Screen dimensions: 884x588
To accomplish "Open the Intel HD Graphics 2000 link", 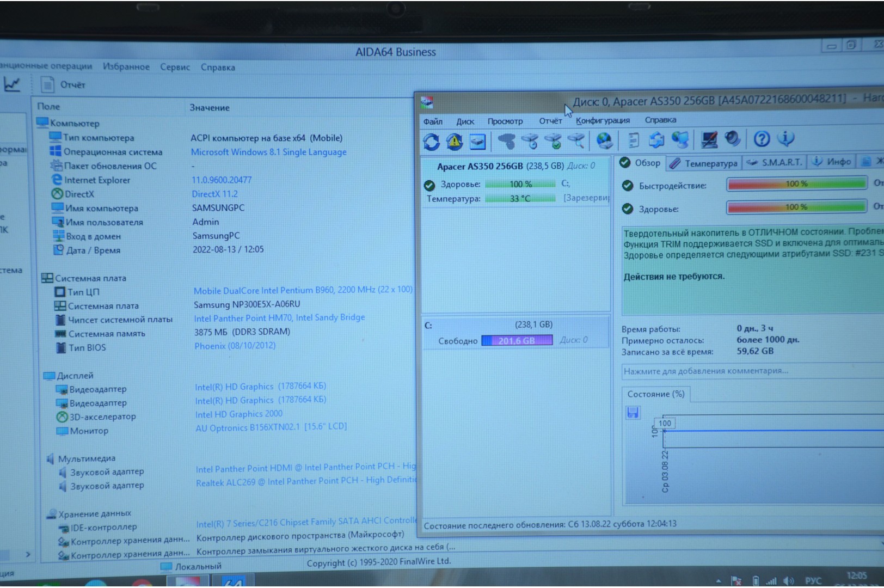I will [238, 414].
